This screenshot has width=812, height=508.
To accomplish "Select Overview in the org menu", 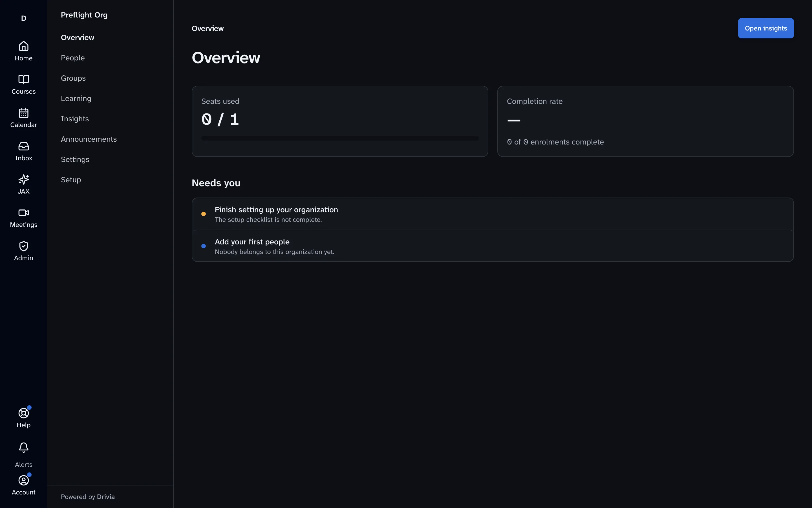I will pyautogui.click(x=78, y=37).
